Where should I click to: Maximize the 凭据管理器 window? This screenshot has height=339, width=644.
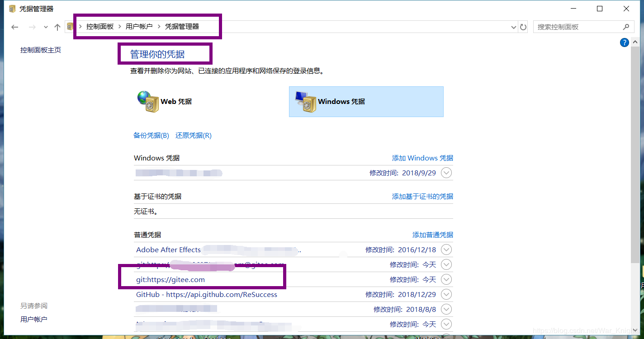tap(600, 9)
